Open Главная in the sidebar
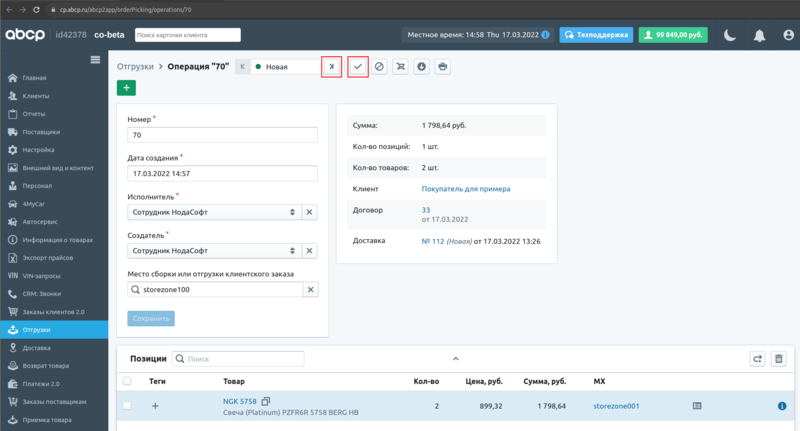Viewport: 800px width, 431px height. click(34, 78)
